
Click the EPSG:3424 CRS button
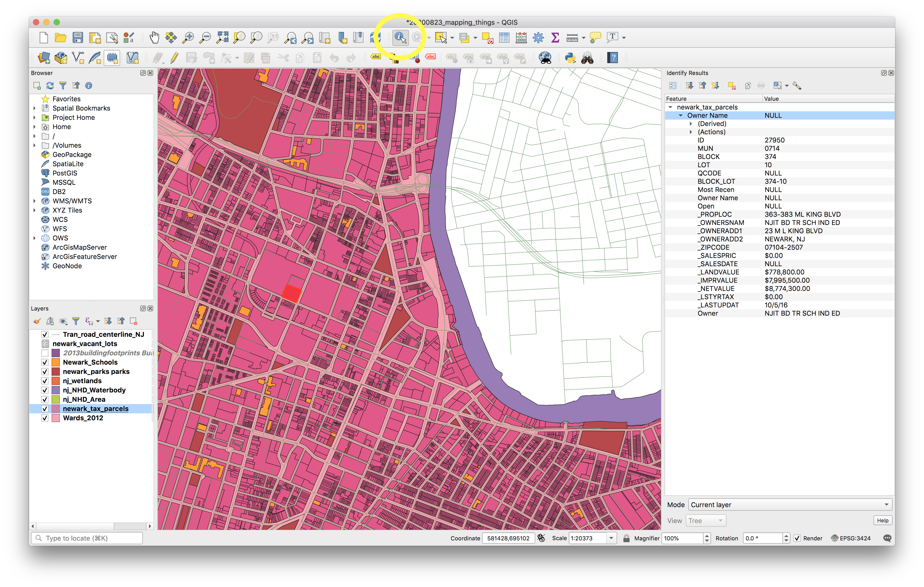[851, 538]
